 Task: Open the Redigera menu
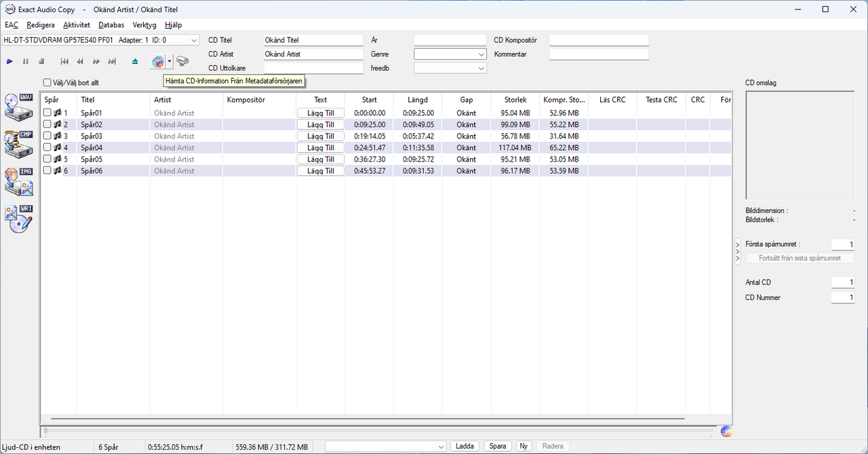[41, 25]
